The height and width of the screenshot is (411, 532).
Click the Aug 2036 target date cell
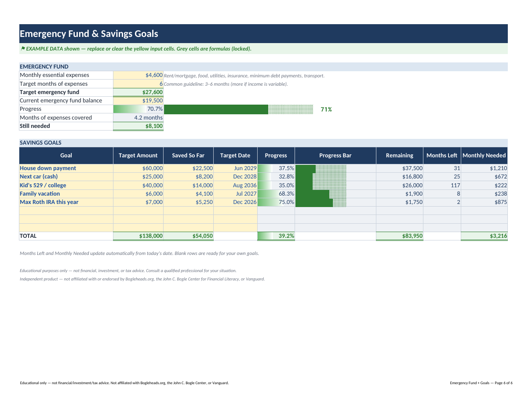pyautogui.click(x=235, y=185)
